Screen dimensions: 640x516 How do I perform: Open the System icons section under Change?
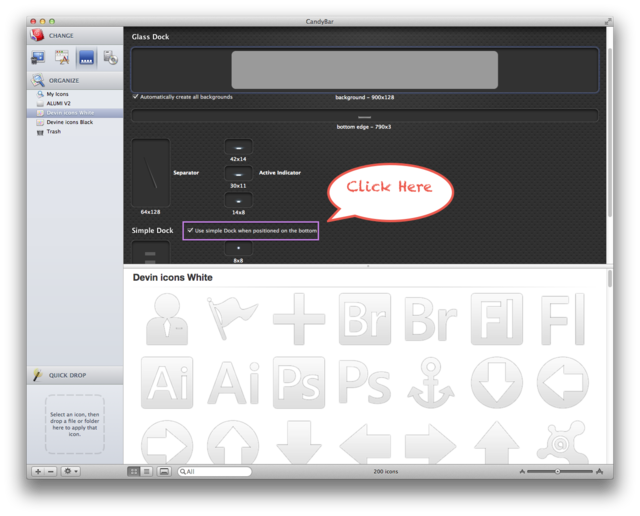[x=38, y=58]
